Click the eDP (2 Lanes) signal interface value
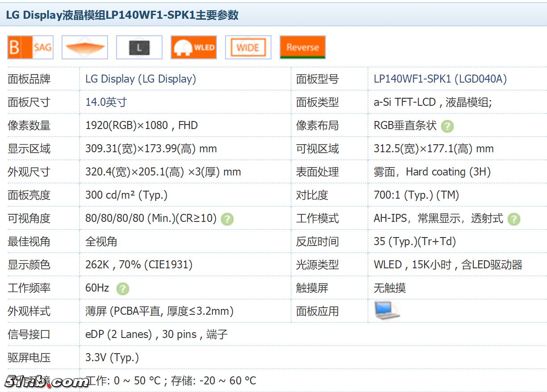 click(x=156, y=334)
